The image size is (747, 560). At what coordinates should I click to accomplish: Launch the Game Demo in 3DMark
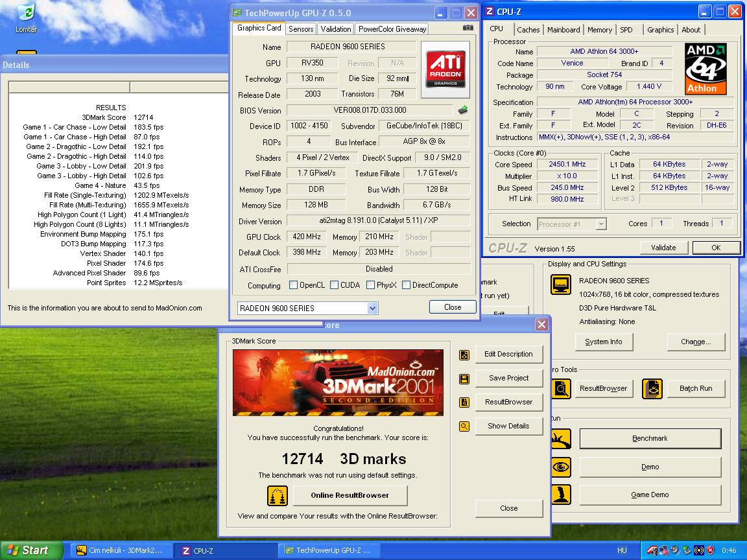(650, 495)
